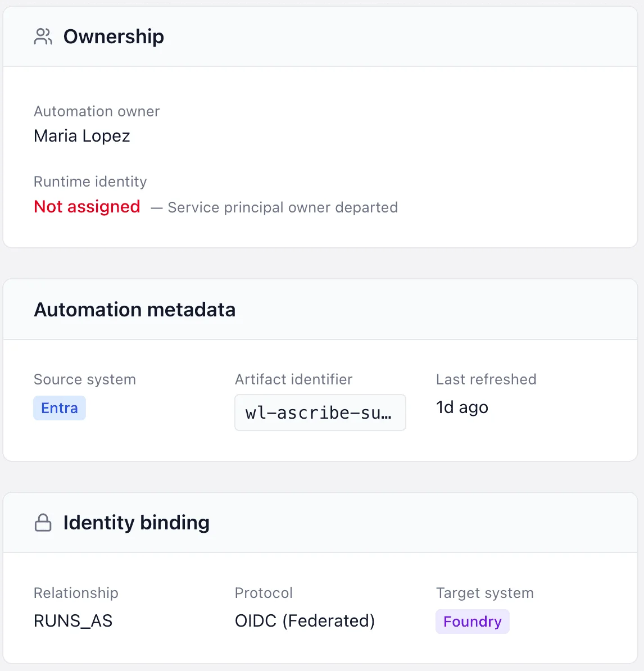Click the Runtime identity label
The height and width of the screenshot is (671, 644).
pyautogui.click(x=90, y=182)
